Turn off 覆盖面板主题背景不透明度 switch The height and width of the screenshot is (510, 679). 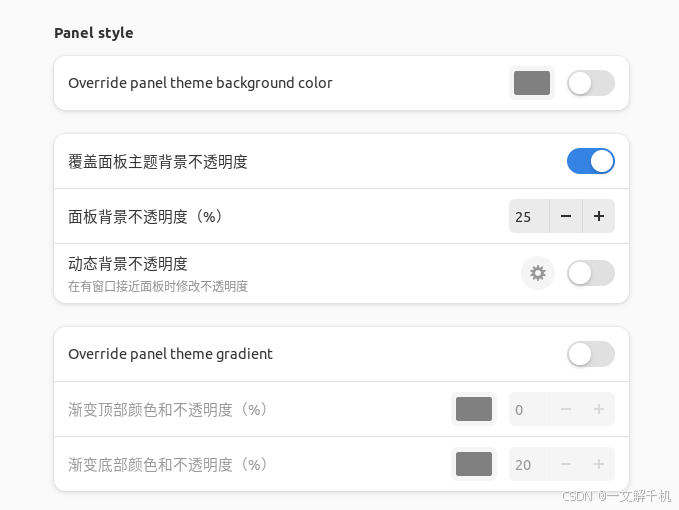[590, 161]
